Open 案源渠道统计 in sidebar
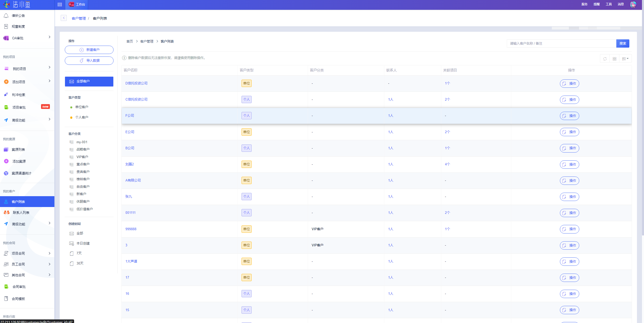The width and height of the screenshot is (644, 323). [x=21, y=173]
